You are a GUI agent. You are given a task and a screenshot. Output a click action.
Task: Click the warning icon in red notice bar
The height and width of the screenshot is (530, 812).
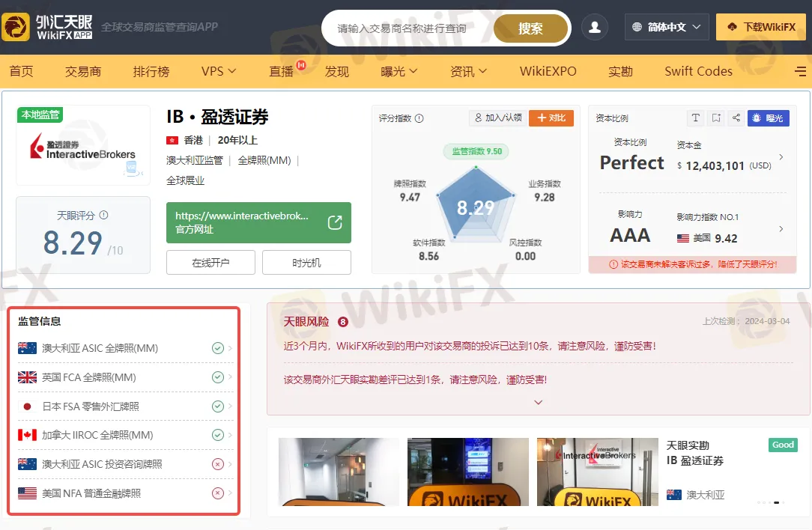coord(613,264)
